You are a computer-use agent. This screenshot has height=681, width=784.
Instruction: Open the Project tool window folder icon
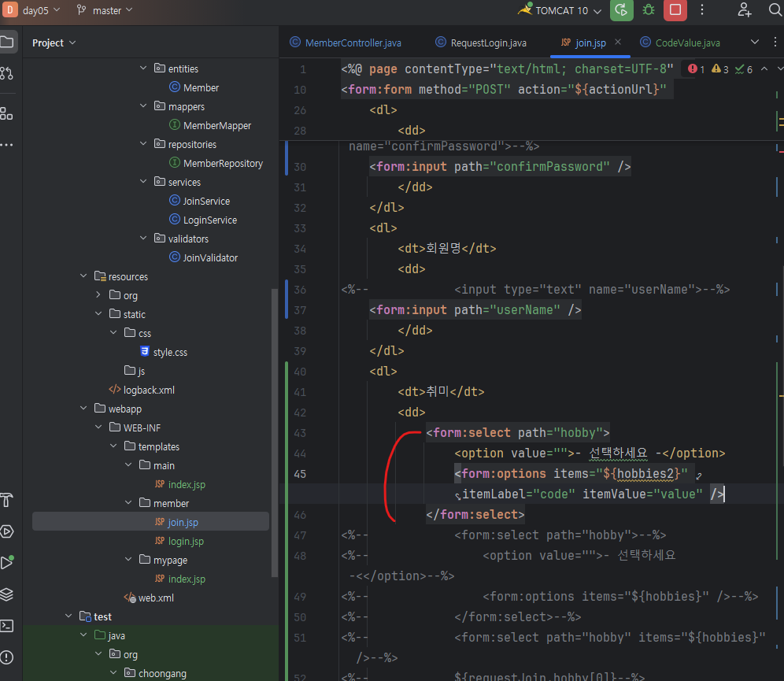(x=7, y=42)
